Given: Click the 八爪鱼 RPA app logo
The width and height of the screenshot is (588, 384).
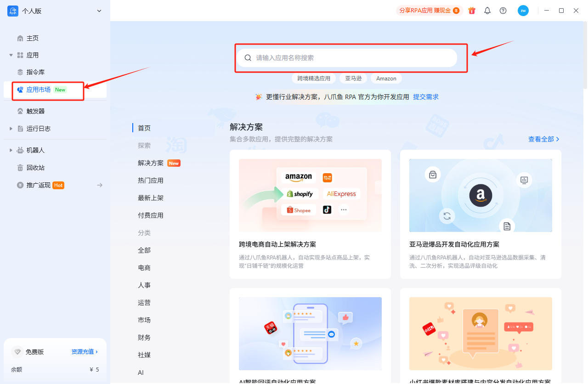Looking at the screenshot, I should [13, 11].
